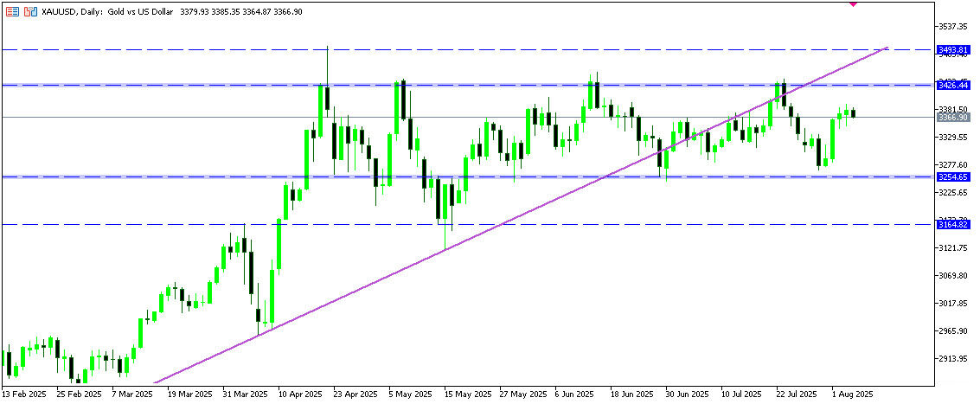Click the 23 Apr 2025 date label
Image resolution: width=980 pixels, height=404 pixels.
click(x=352, y=393)
